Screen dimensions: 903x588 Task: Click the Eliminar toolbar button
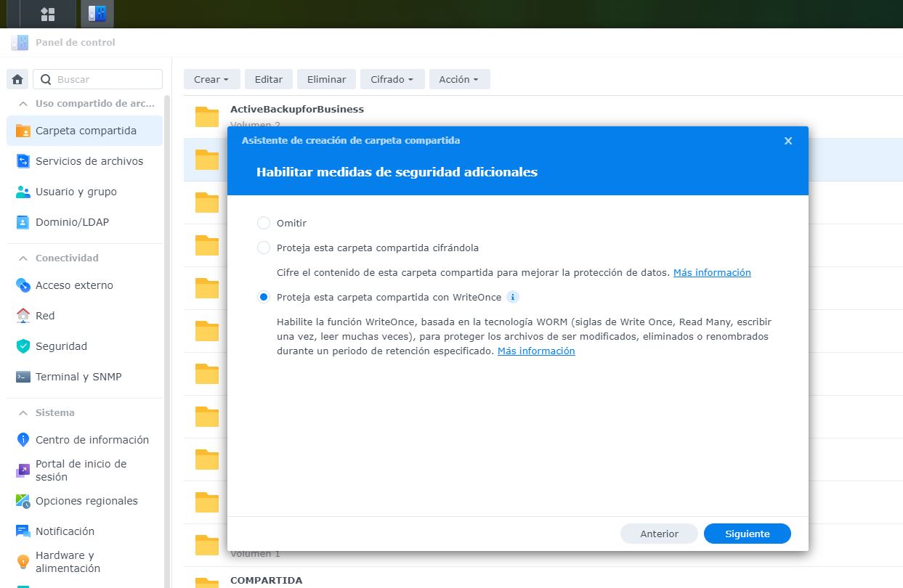(x=326, y=79)
